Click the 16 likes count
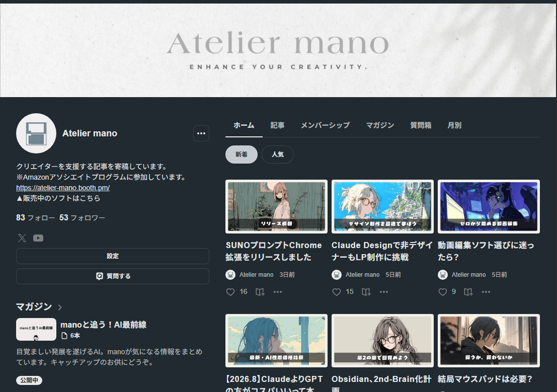 244,292
